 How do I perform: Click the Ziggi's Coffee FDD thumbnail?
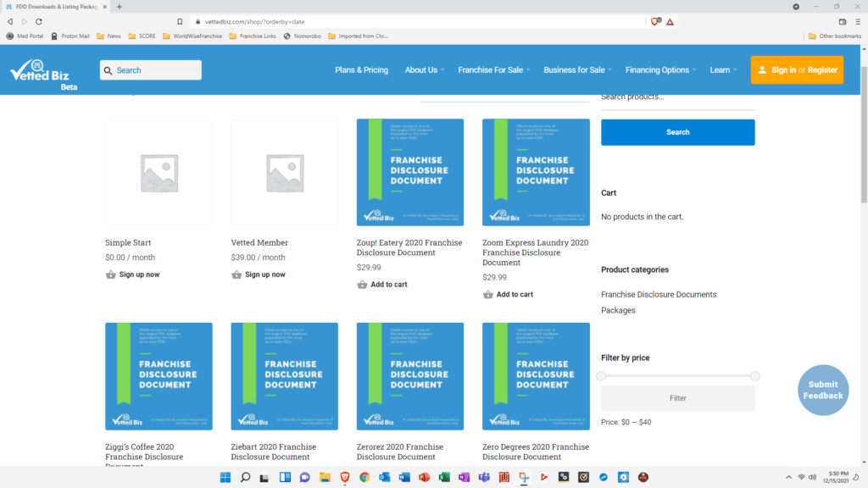[159, 376]
